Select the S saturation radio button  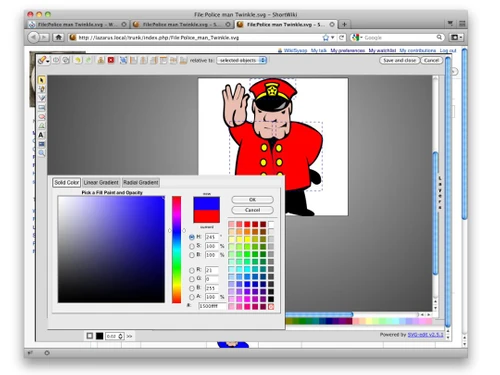tap(192, 246)
